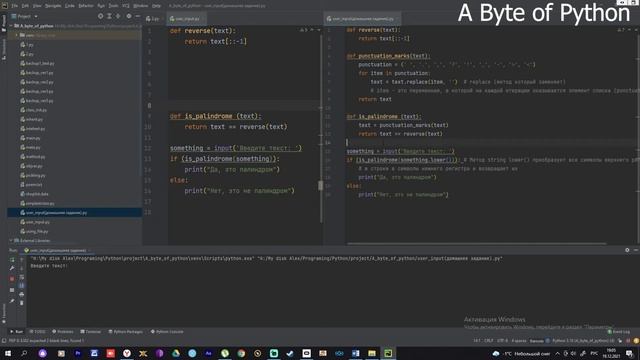Click the Select Opened File crosshair icon in the Project panel

pyautogui.click(x=100, y=16)
